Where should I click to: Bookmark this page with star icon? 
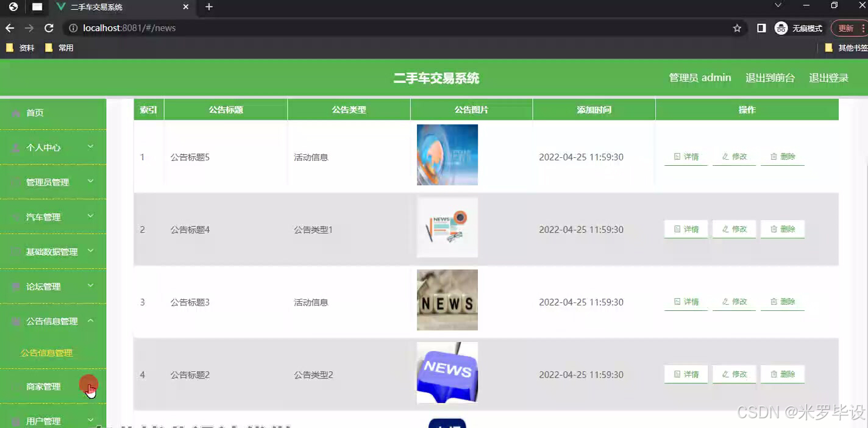coord(737,28)
